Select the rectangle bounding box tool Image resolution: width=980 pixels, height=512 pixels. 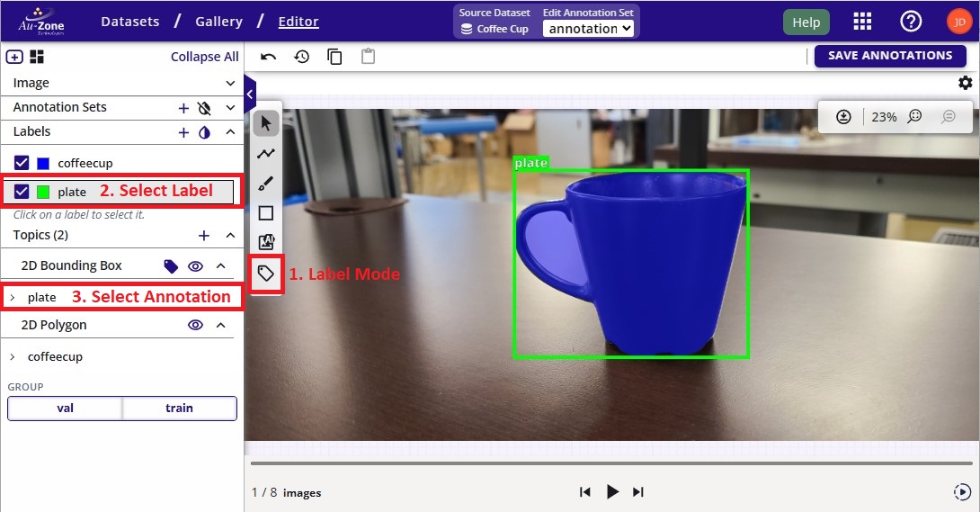266,213
